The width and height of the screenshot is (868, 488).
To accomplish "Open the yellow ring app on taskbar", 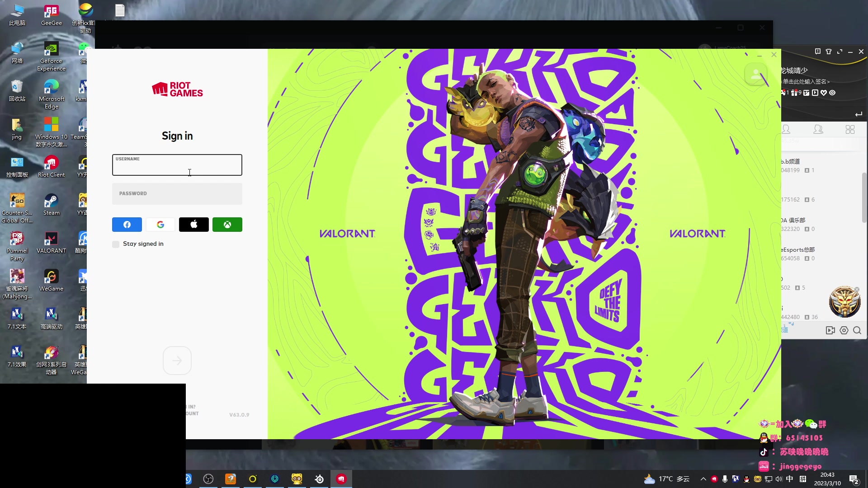I will tap(253, 479).
